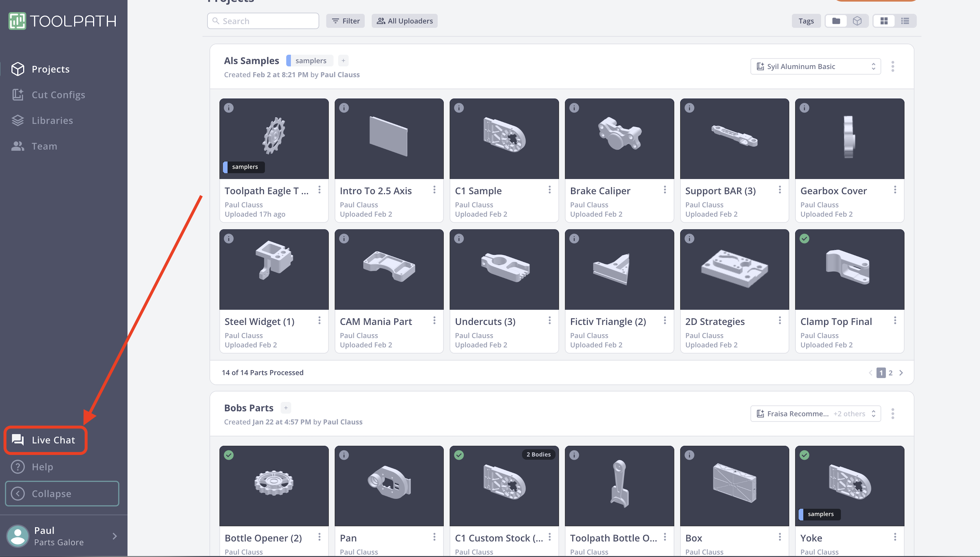Open Fraisa Recommended cut config dropdown

[x=815, y=413]
